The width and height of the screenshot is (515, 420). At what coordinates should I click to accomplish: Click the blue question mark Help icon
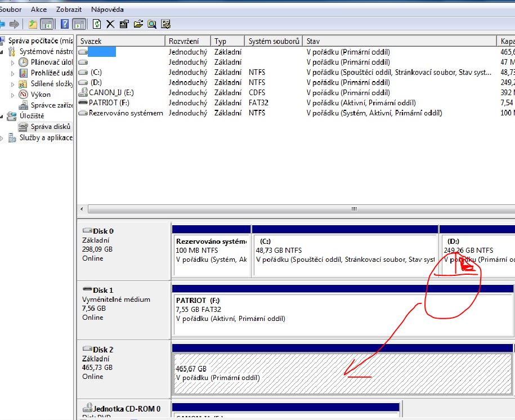[65, 24]
